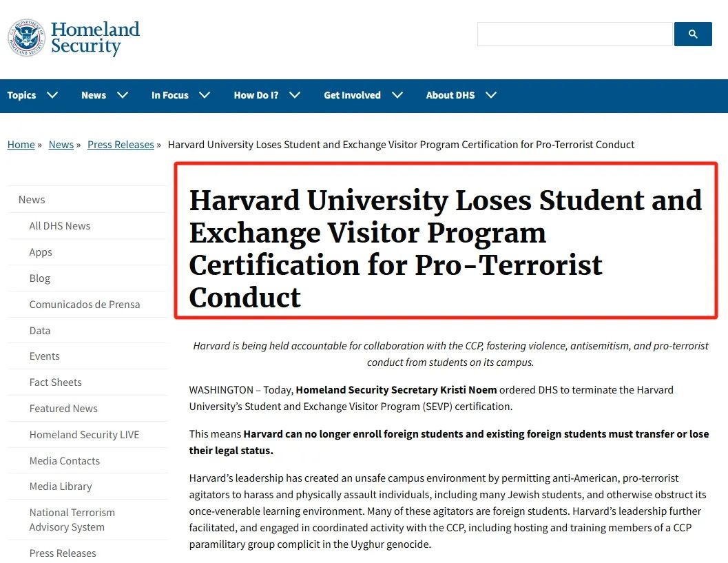Viewport: 728px width, 563px height.
Task: Open the About DHS menu
Action: [x=450, y=95]
